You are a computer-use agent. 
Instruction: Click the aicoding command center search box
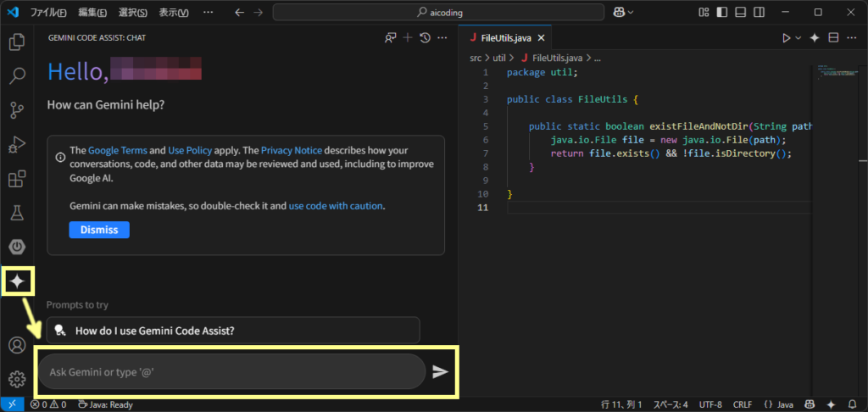438,12
